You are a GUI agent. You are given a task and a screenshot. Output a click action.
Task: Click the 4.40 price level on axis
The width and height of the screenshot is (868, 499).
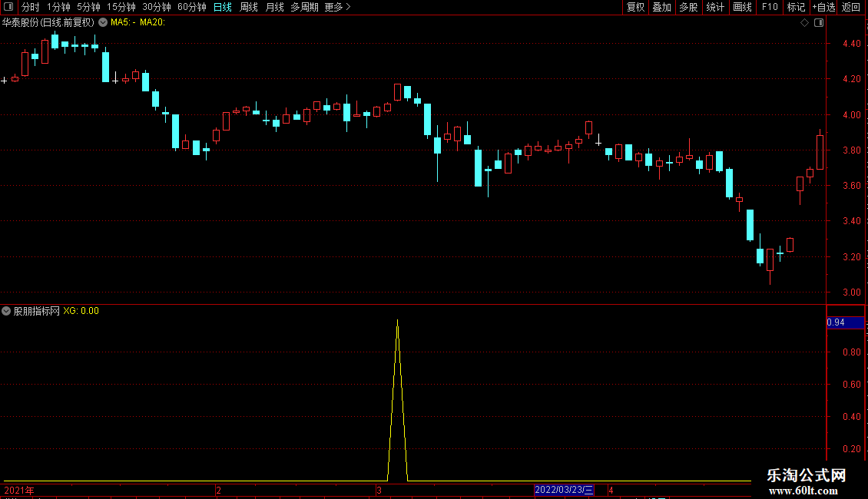tap(852, 44)
